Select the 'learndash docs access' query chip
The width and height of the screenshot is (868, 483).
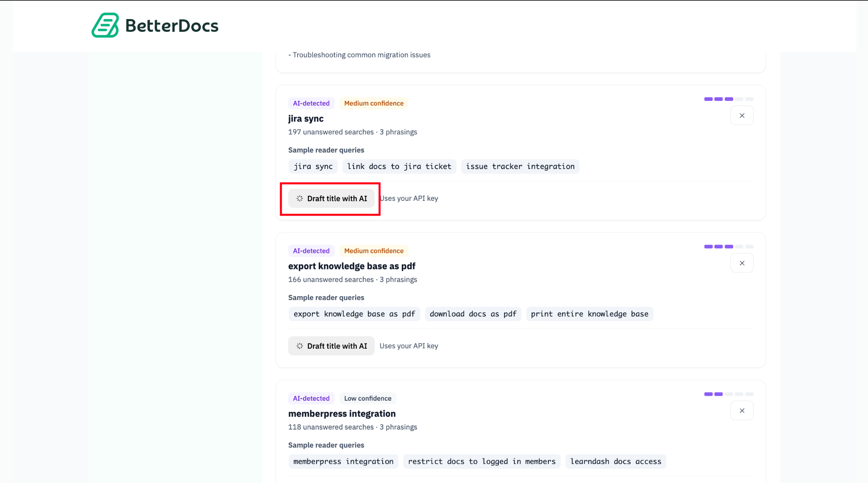click(616, 461)
